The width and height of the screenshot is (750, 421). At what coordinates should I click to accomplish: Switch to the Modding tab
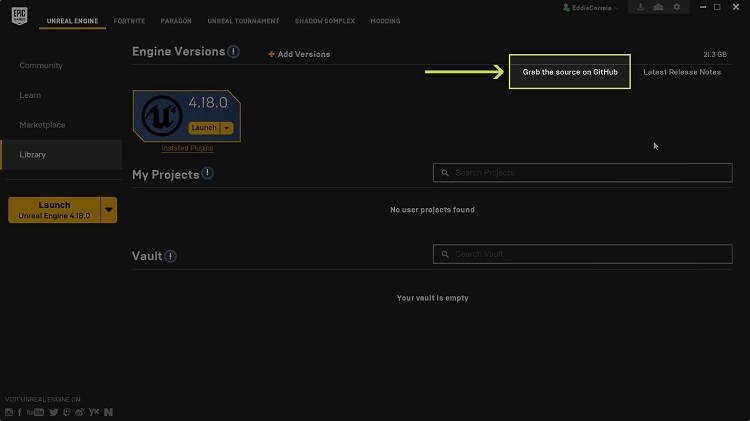coord(386,21)
